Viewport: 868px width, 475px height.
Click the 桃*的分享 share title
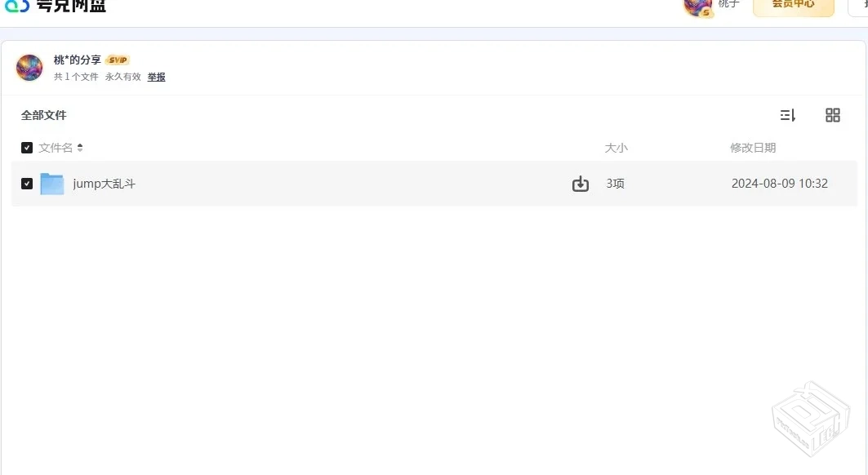(78, 60)
